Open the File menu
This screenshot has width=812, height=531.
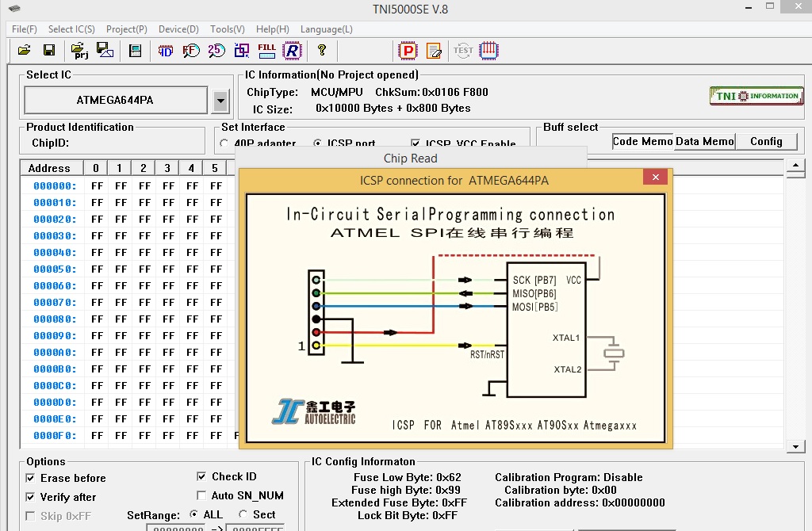point(25,29)
